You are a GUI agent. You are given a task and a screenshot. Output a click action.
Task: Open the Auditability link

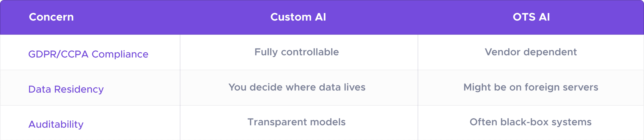click(x=56, y=124)
